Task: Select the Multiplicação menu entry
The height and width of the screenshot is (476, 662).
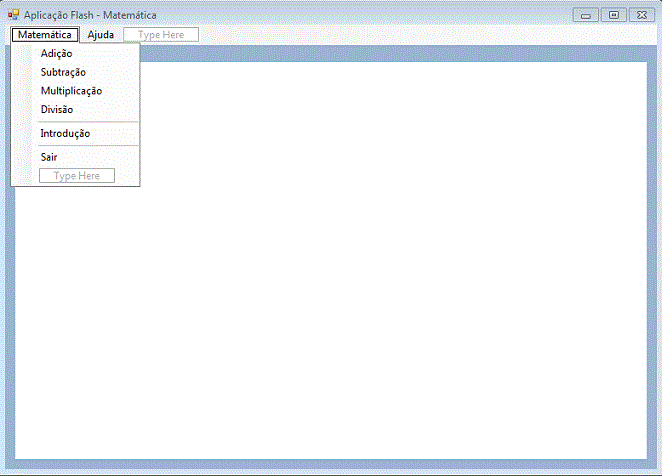Action: 76,91
